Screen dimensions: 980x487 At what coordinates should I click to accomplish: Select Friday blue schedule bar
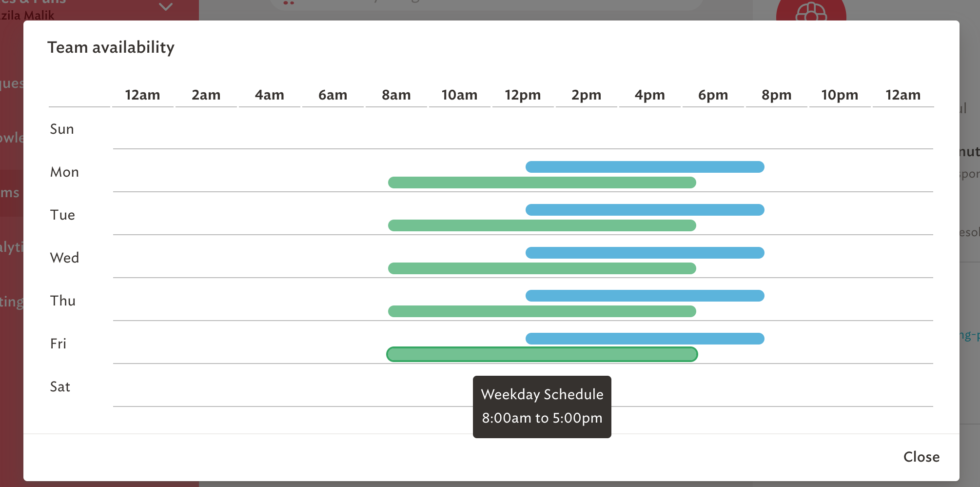coord(645,339)
